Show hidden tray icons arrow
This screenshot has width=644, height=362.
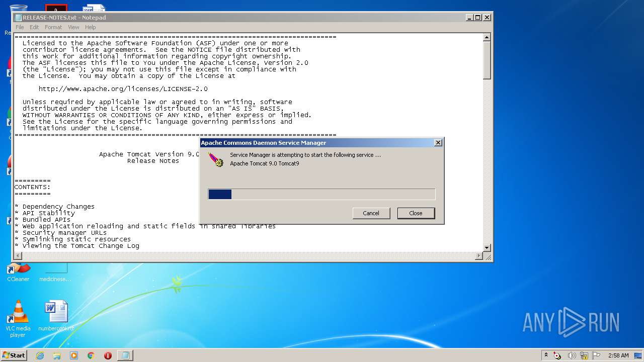click(546, 355)
